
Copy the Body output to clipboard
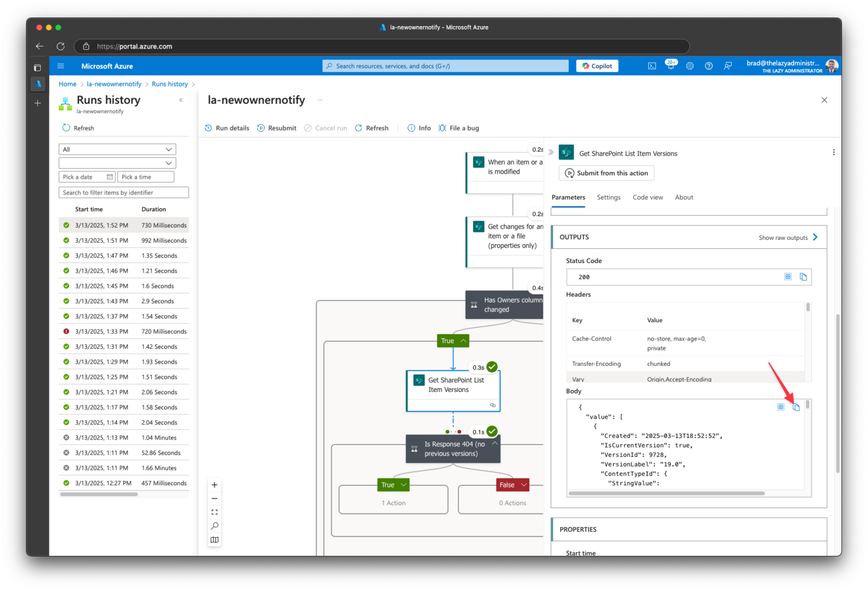tap(796, 407)
